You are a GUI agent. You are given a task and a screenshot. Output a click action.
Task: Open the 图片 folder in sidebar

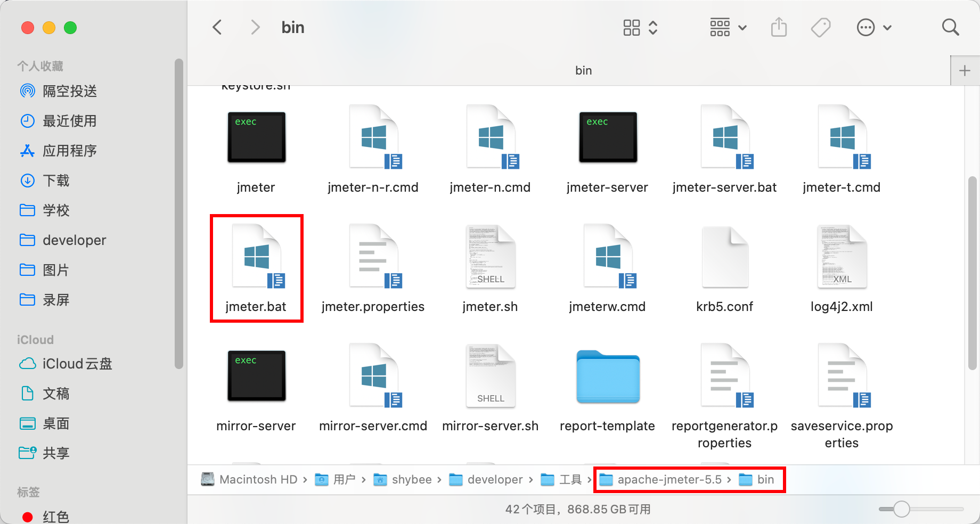point(45,270)
